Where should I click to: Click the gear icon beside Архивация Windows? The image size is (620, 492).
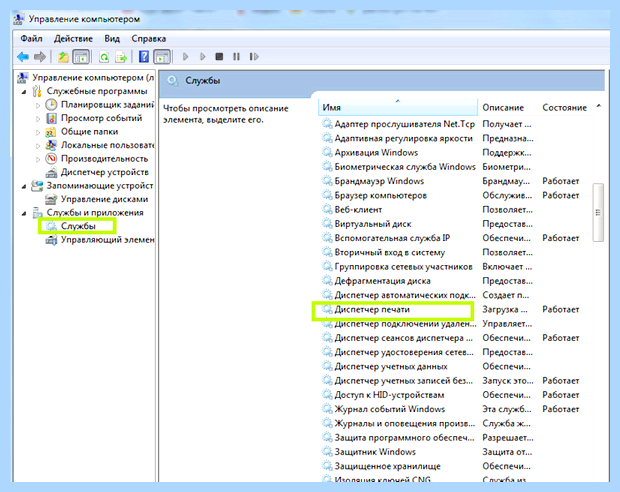coord(327,152)
